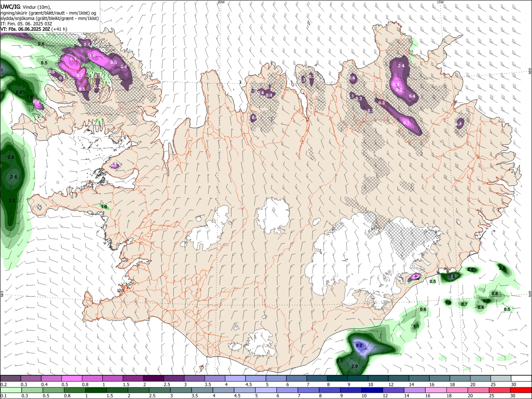Click the 0.2 label on the snow scale

3,384
